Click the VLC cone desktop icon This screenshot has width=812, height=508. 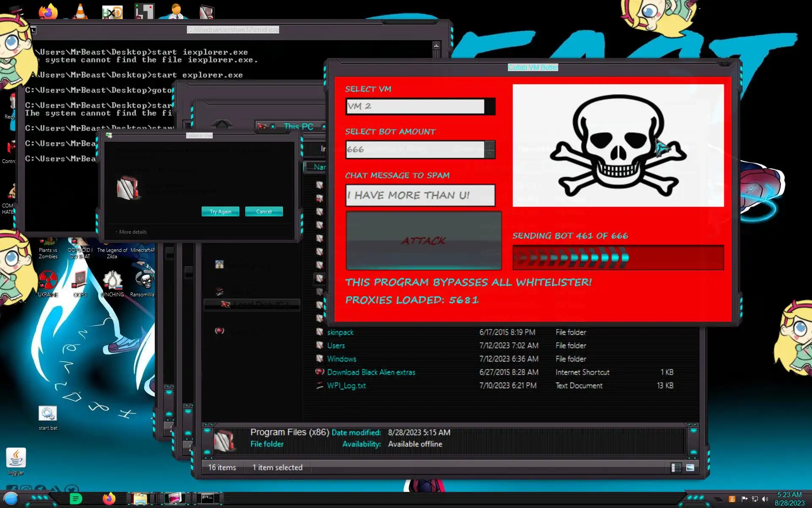click(80, 11)
